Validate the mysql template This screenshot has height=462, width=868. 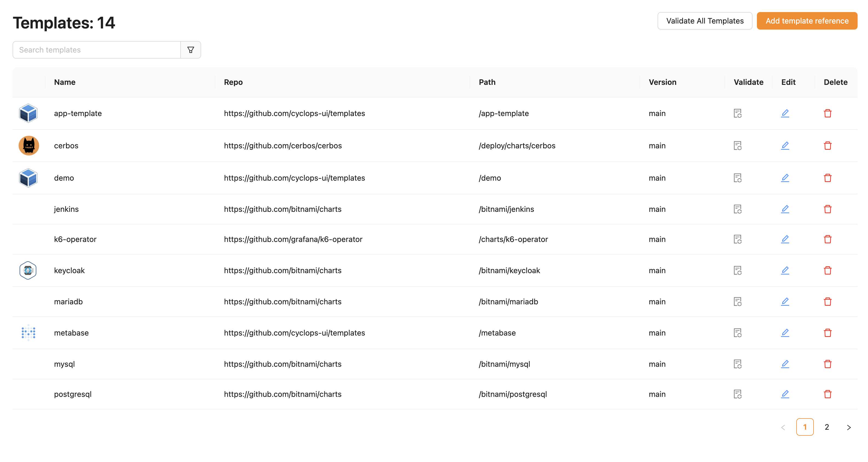pos(737,364)
